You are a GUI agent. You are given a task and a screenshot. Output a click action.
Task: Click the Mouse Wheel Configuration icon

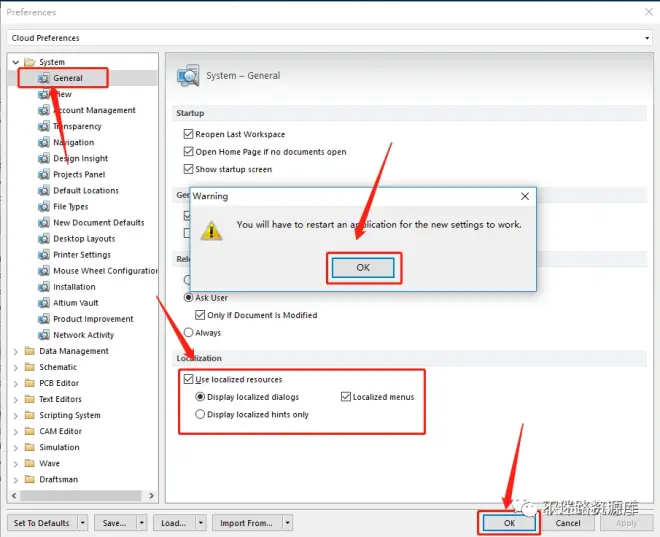43,271
